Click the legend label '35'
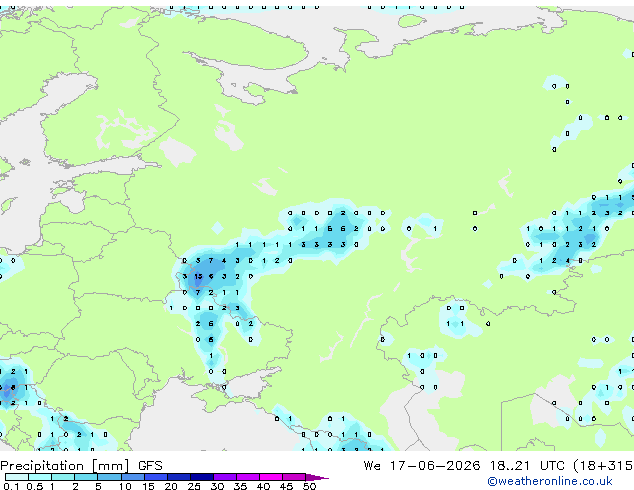Viewport: 634px width, 490px height. point(240,486)
